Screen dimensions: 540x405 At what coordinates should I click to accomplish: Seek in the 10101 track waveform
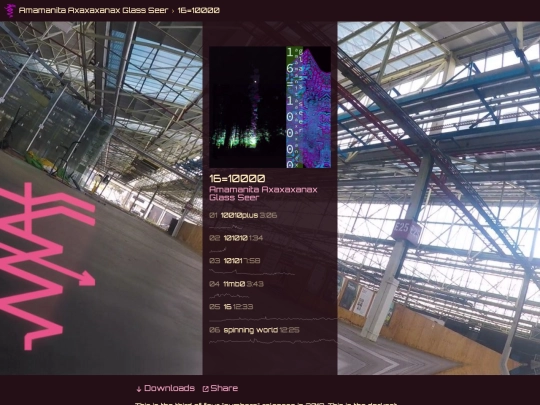tap(252, 273)
